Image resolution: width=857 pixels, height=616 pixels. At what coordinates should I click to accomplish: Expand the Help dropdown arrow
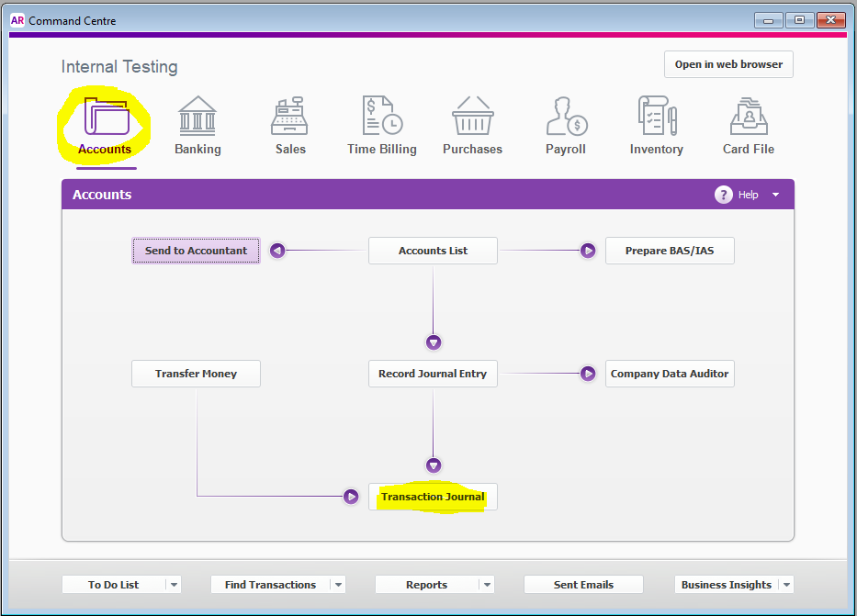(x=775, y=195)
